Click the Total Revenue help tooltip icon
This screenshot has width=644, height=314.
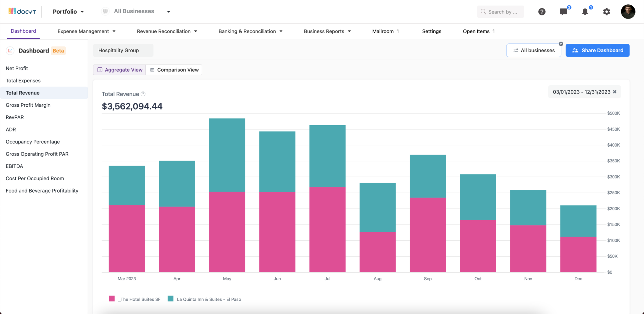pos(143,94)
